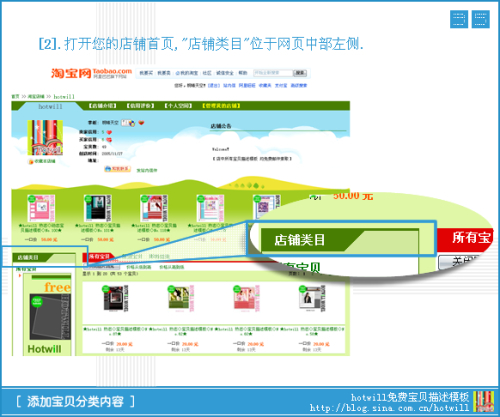
Task: Click the search button next to search box
Action: (300, 73)
